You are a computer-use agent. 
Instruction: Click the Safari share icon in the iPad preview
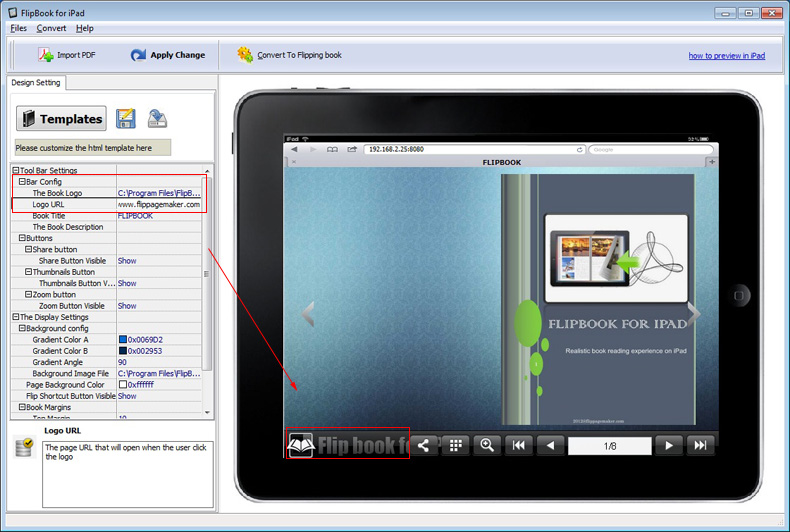point(352,150)
